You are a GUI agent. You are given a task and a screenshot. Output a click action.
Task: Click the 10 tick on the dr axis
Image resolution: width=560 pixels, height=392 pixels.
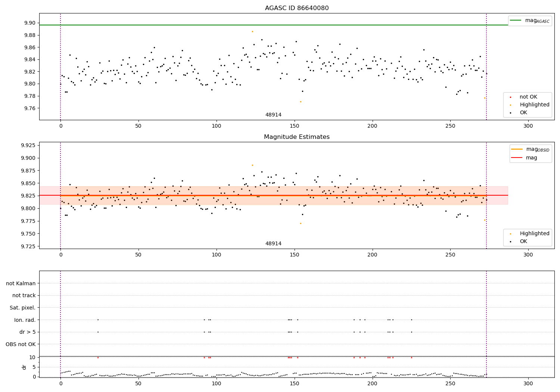tap(32, 358)
